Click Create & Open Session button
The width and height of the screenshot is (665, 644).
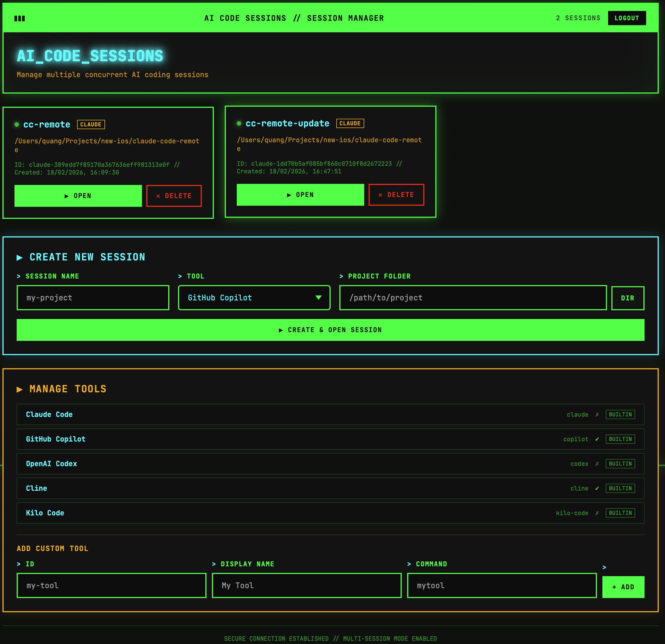point(331,330)
